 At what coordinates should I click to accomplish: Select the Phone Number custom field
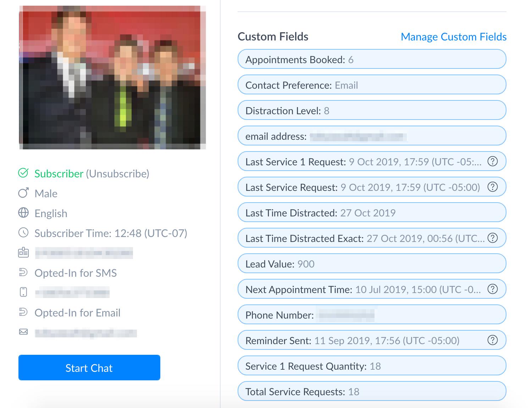[372, 315]
